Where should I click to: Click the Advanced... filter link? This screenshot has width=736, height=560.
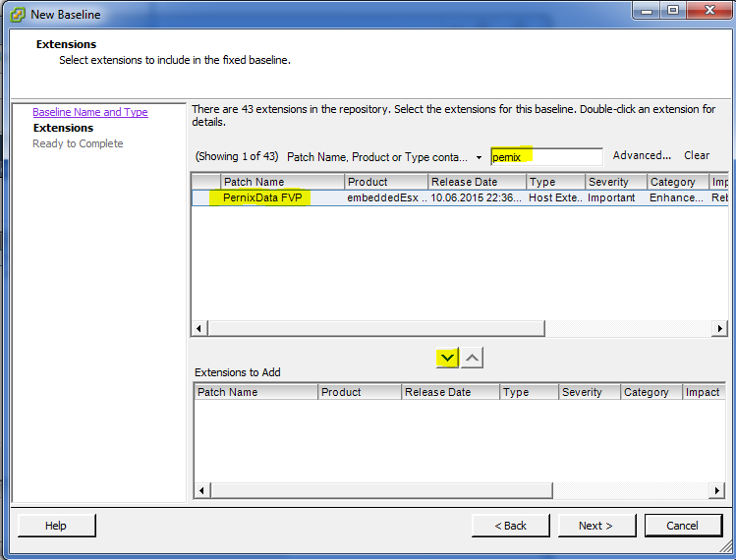click(x=642, y=155)
